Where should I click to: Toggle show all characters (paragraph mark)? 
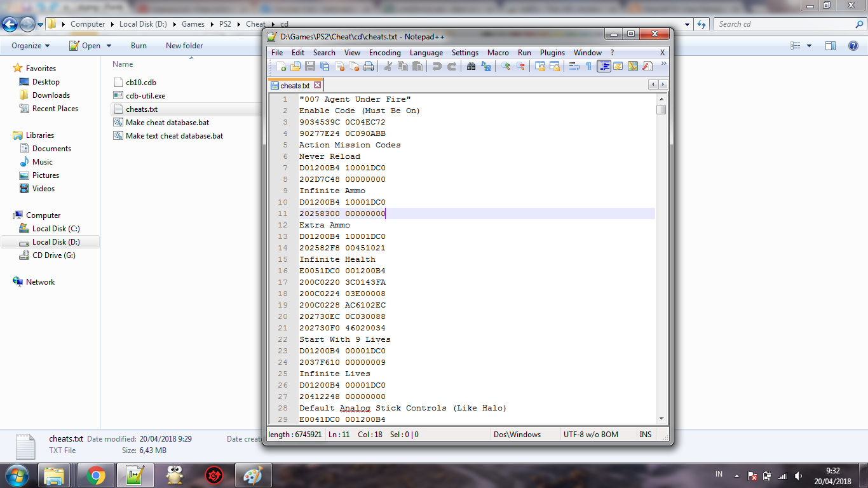(x=588, y=66)
